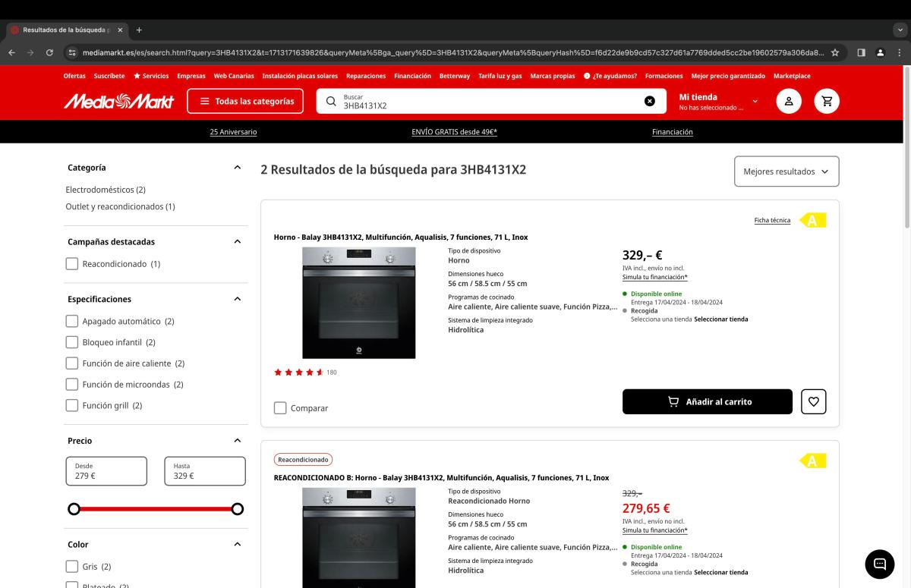
Task: Open the user account icon
Action: 789,101
